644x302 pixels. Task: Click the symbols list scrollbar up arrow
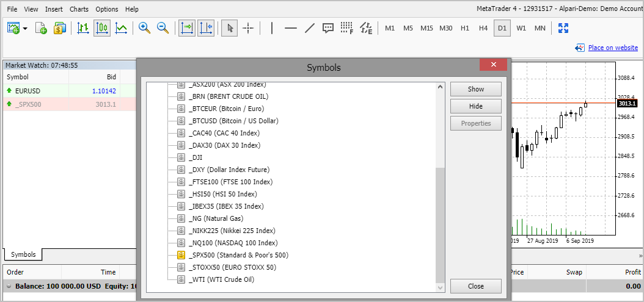441,87
